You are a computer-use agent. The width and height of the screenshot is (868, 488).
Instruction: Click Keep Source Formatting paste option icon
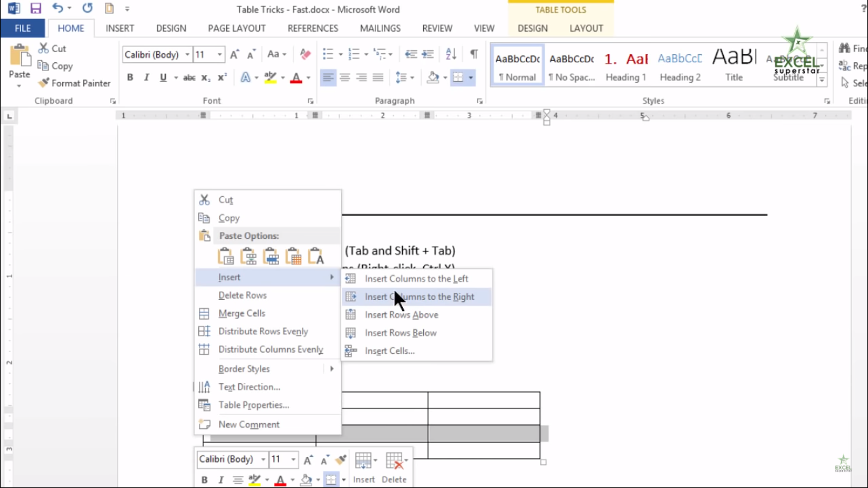[x=226, y=256]
